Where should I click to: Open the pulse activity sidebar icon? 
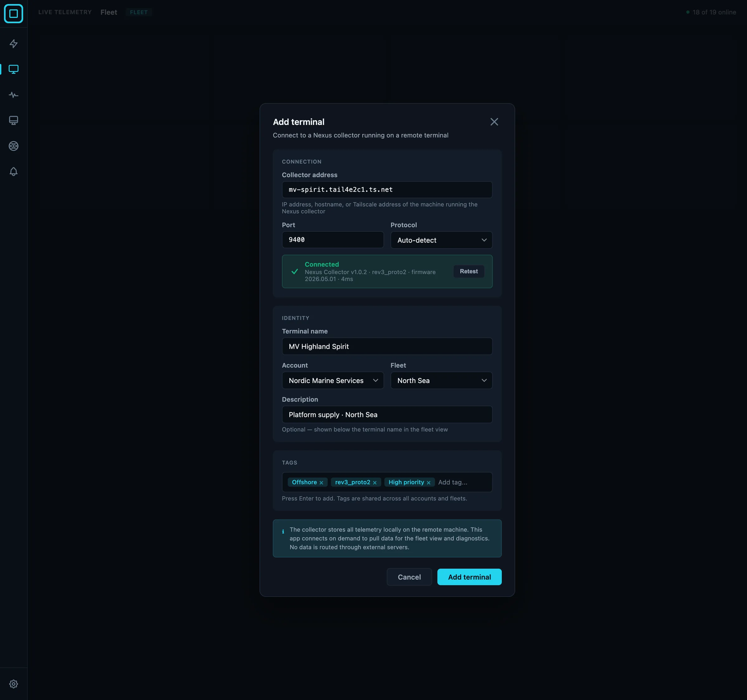[13, 95]
